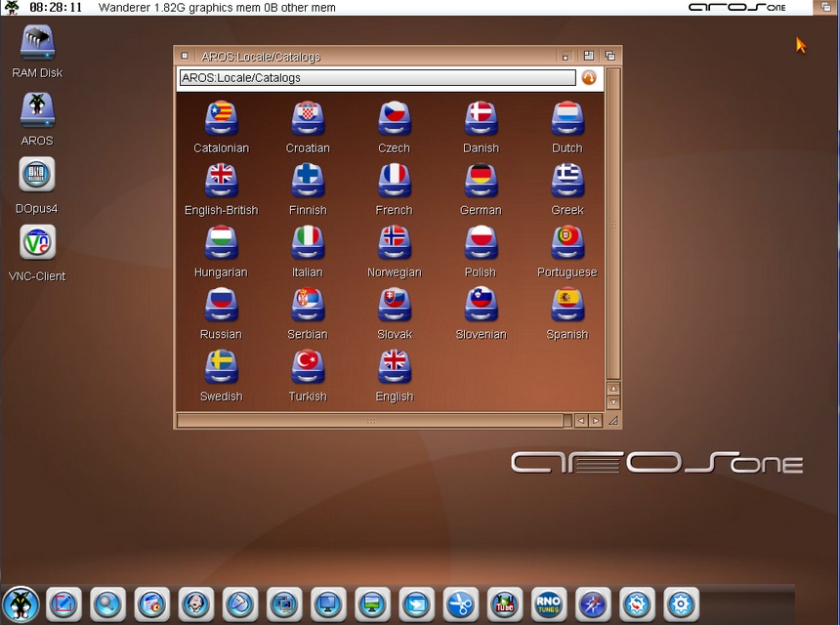This screenshot has height=625, width=840.
Task: Select the Turkish catalog icon
Action: point(308,368)
